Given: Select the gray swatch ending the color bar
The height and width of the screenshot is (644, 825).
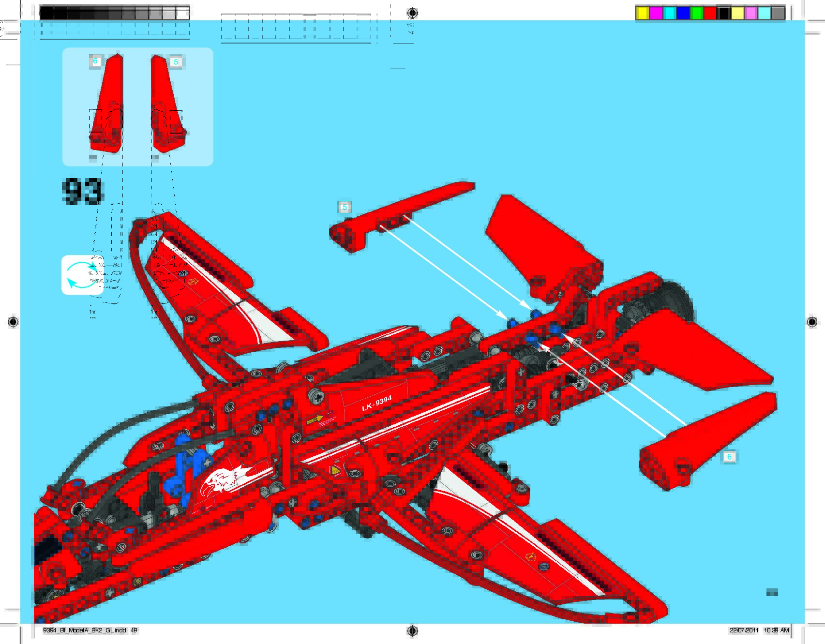Looking at the screenshot, I should click(778, 13).
